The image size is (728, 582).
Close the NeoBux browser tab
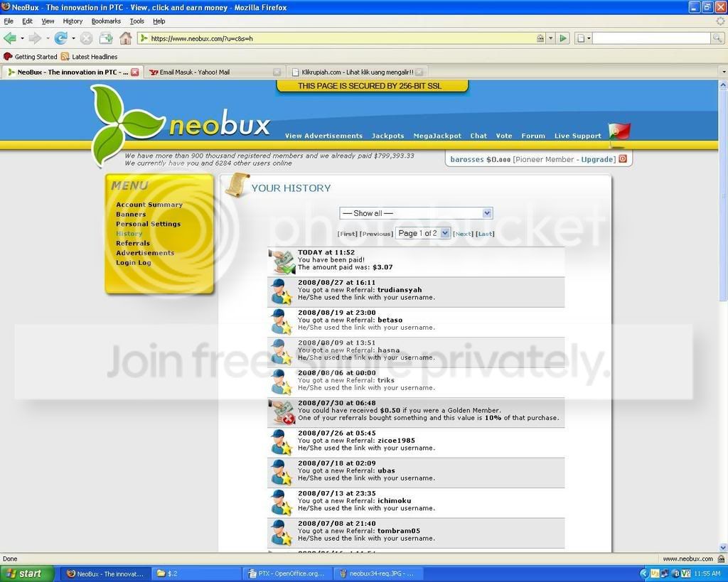(x=134, y=72)
